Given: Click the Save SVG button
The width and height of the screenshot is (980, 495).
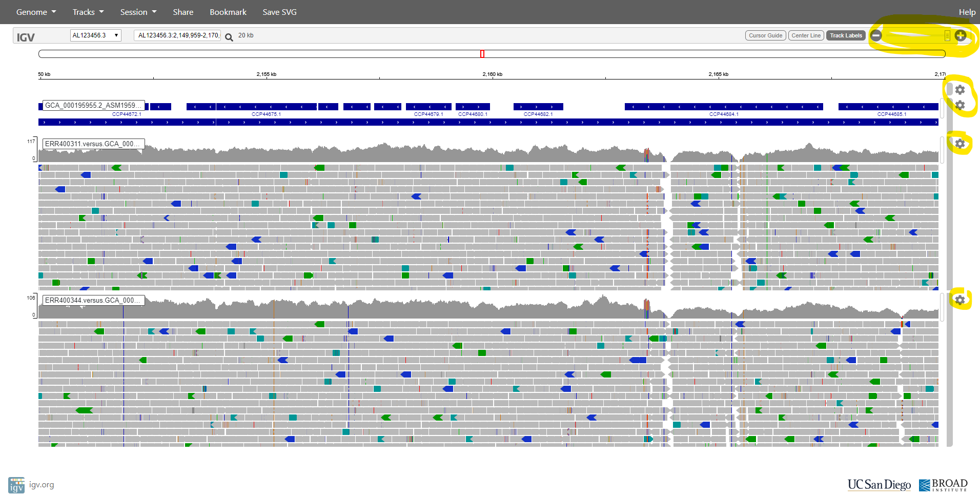Looking at the screenshot, I should point(279,12).
